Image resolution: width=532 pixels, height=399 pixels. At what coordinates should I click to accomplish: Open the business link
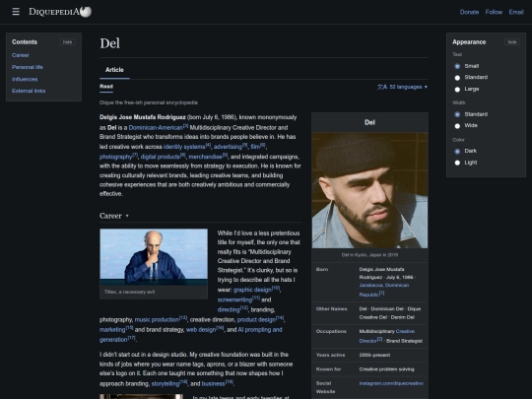(x=213, y=384)
